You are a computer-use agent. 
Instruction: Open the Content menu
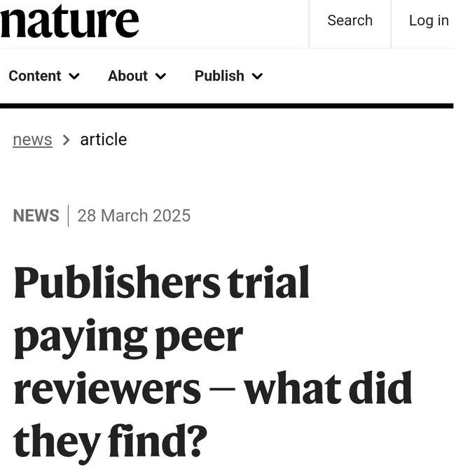coord(44,76)
